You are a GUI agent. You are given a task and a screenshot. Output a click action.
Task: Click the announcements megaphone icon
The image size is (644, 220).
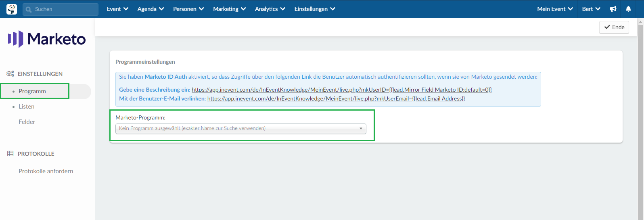click(613, 9)
